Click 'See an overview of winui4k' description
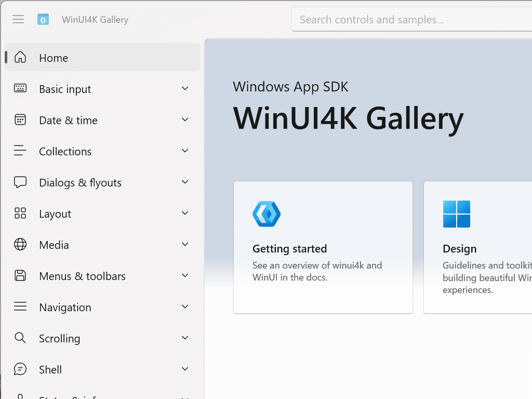 317,271
